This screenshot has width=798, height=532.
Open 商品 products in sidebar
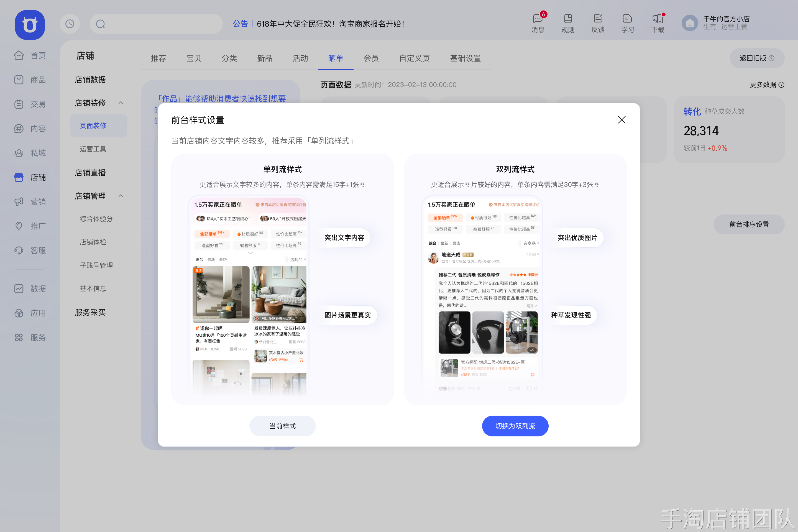point(30,80)
